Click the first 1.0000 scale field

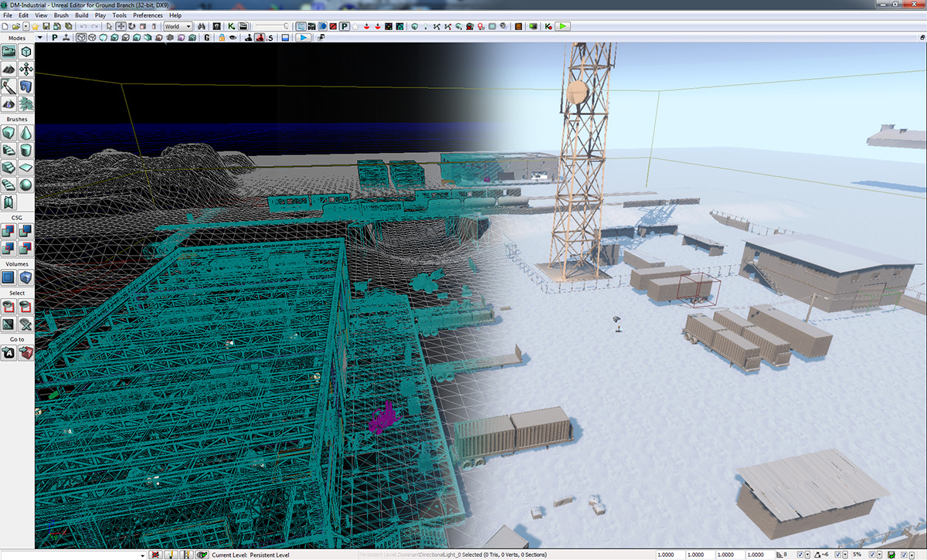pos(670,555)
